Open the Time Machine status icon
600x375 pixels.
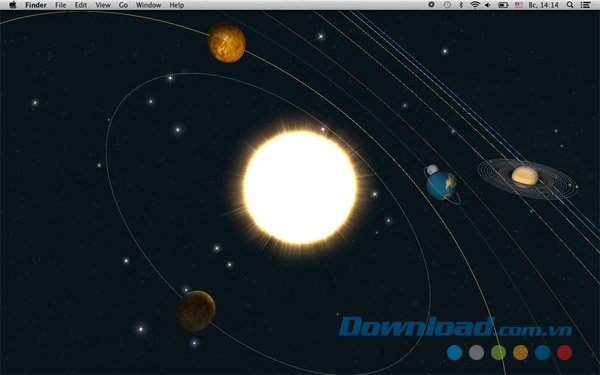[x=447, y=5]
